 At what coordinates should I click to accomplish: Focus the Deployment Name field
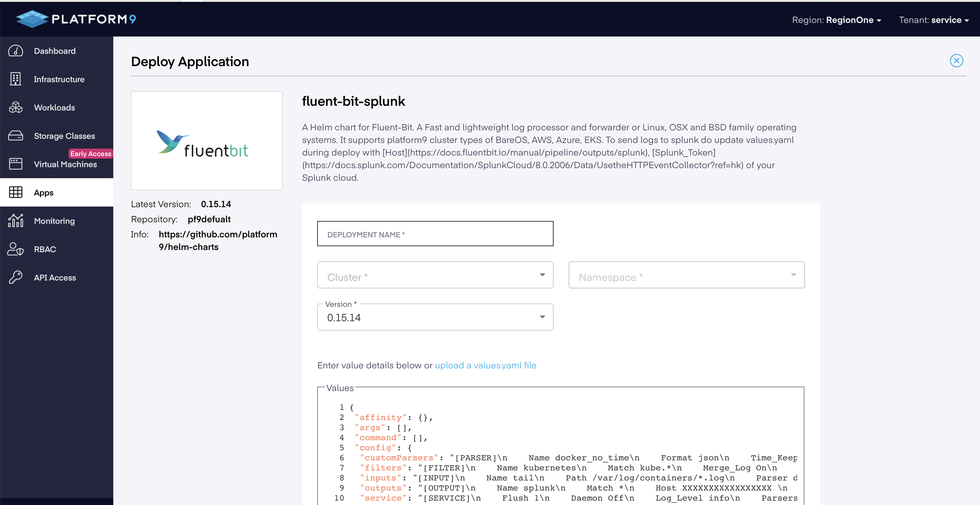(x=435, y=234)
